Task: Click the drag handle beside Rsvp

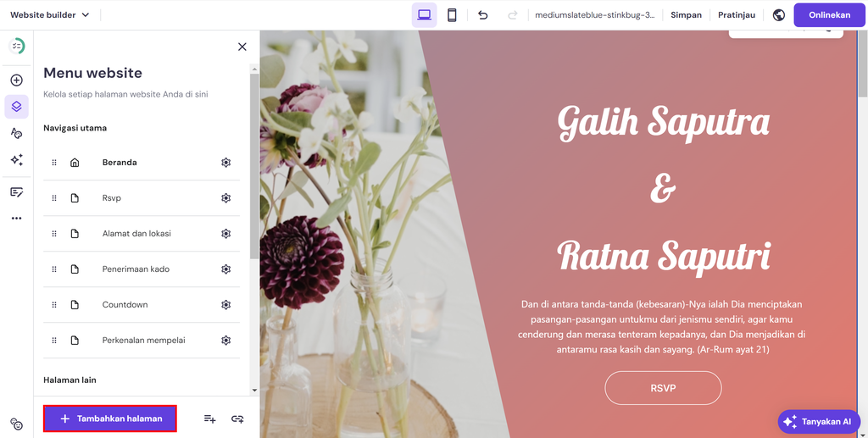Action: 54,198
